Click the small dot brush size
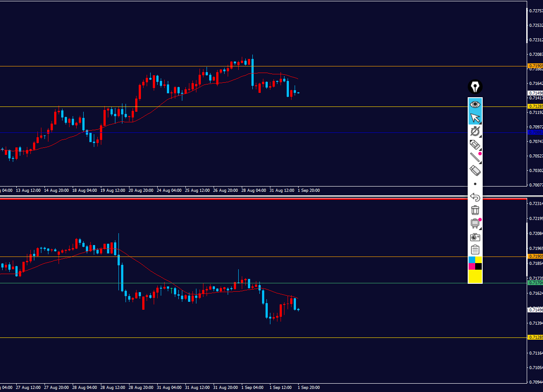Image resolution: width=543 pixels, height=392 pixels. 475,183
